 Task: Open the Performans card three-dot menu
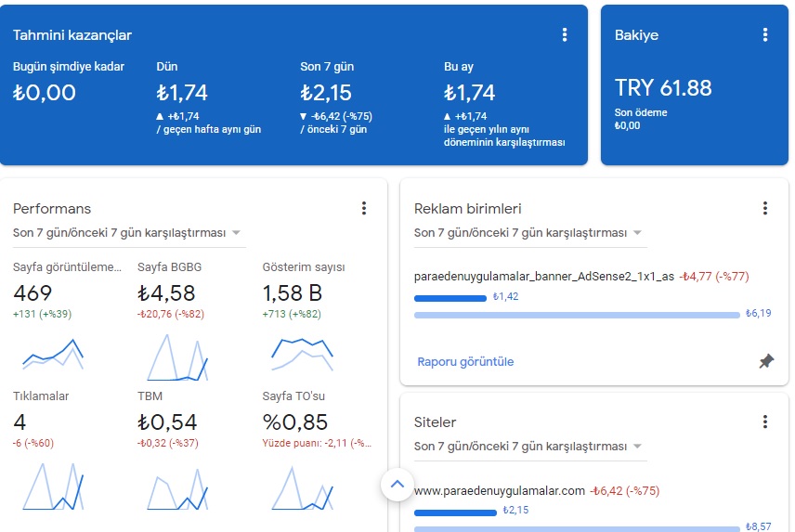[x=363, y=208]
